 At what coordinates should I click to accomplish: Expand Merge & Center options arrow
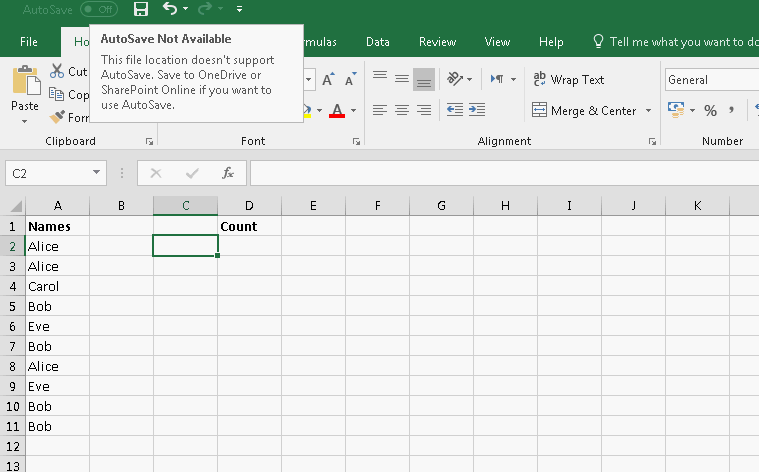click(649, 111)
